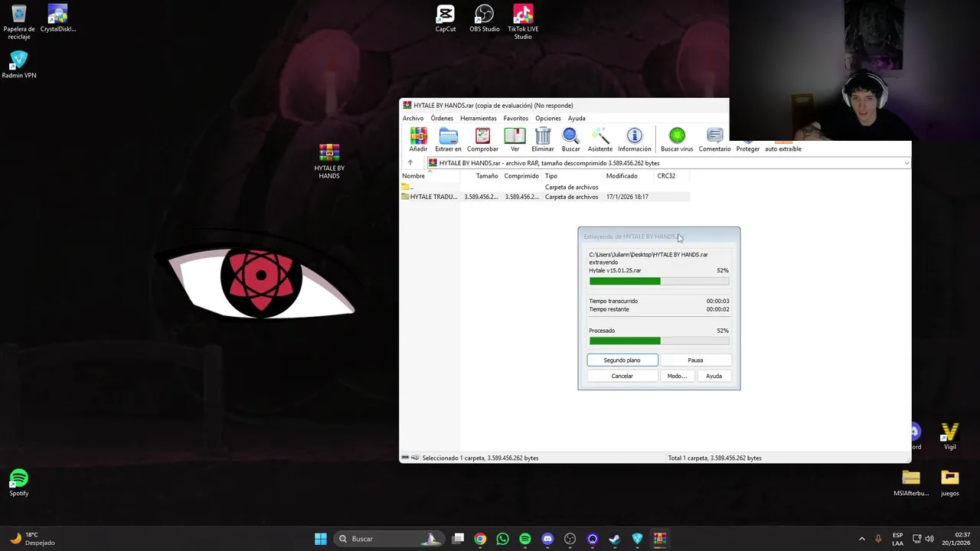Viewport: 980px width, 551px height.
Task: Open the clock showing 02:37
Action: pos(957,539)
